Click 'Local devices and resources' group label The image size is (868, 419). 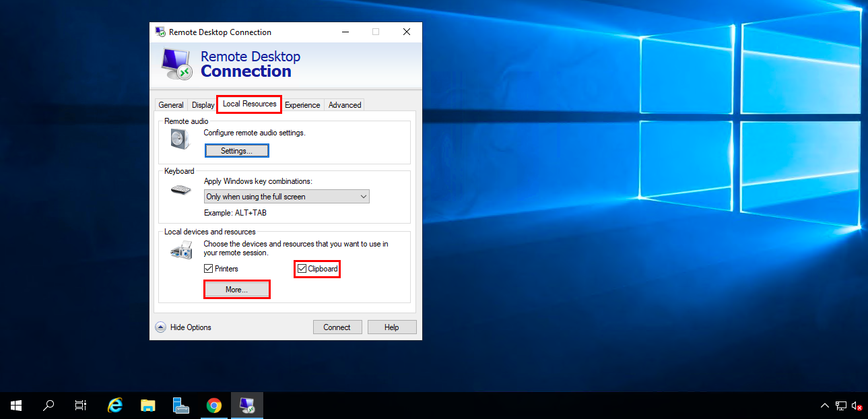(210, 232)
